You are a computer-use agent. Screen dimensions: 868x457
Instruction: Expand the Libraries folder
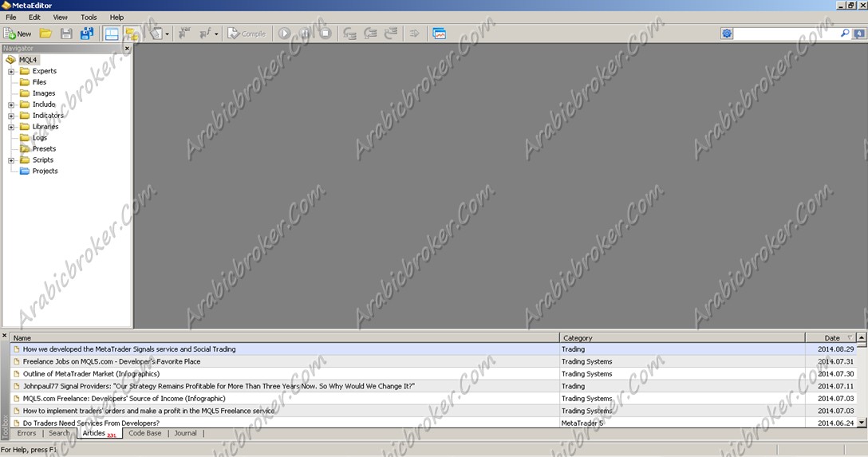point(11,127)
